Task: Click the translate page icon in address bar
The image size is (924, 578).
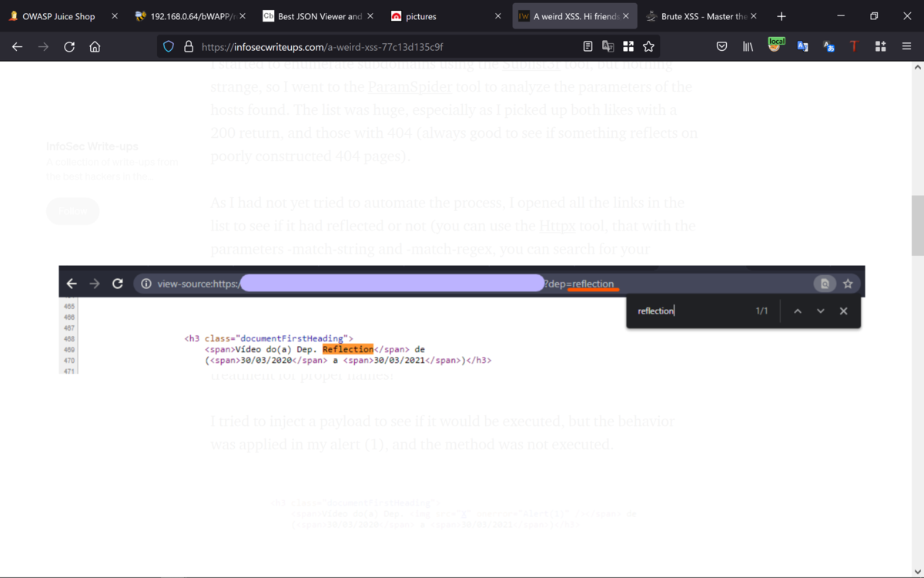Action: pyautogui.click(x=608, y=46)
